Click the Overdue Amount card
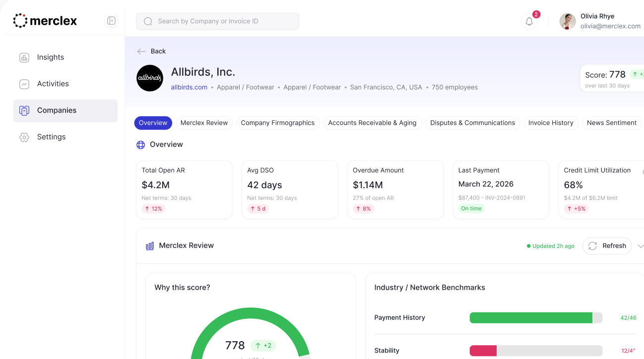This screenshot has height=359, width=644. tap(395, 189)
